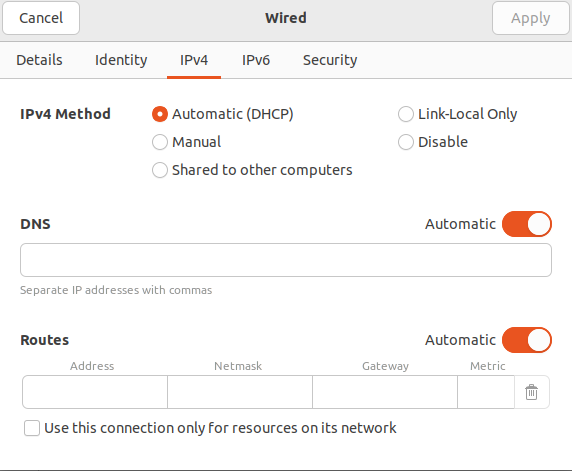Screen dimensions: 572x471
Task: Select Shared to other computers option
Action: tap(160, 170)
